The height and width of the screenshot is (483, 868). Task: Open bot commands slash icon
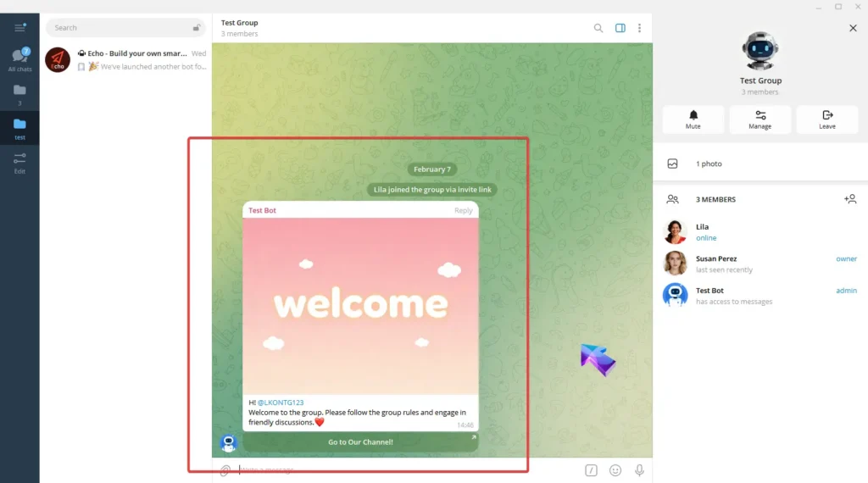pyautogui.click(x=592, y=470)
